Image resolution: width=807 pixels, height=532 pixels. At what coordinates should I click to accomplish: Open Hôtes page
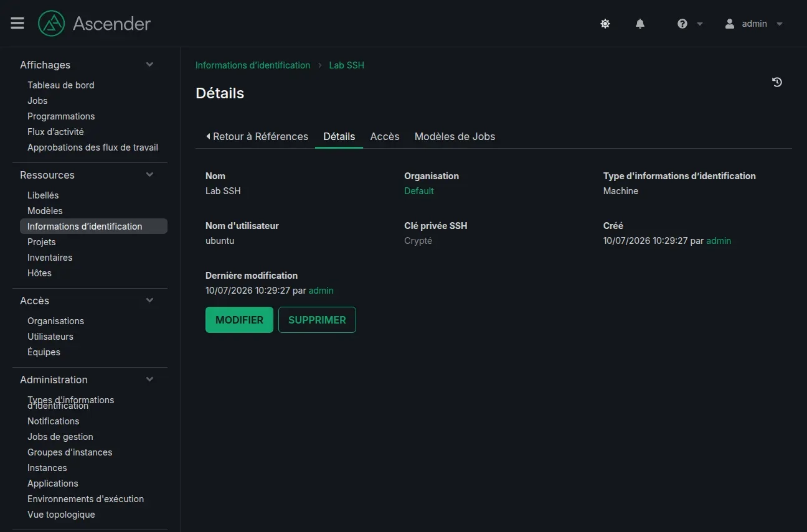(x=39, y=273)
